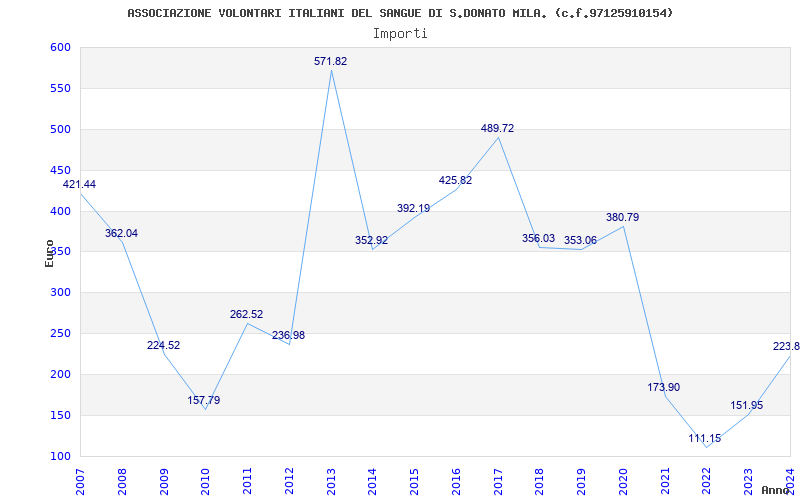The width and height of the screenshot is (800, 500).
Task: Click the 2015 x-axis year label
Action: click(415, 482)
